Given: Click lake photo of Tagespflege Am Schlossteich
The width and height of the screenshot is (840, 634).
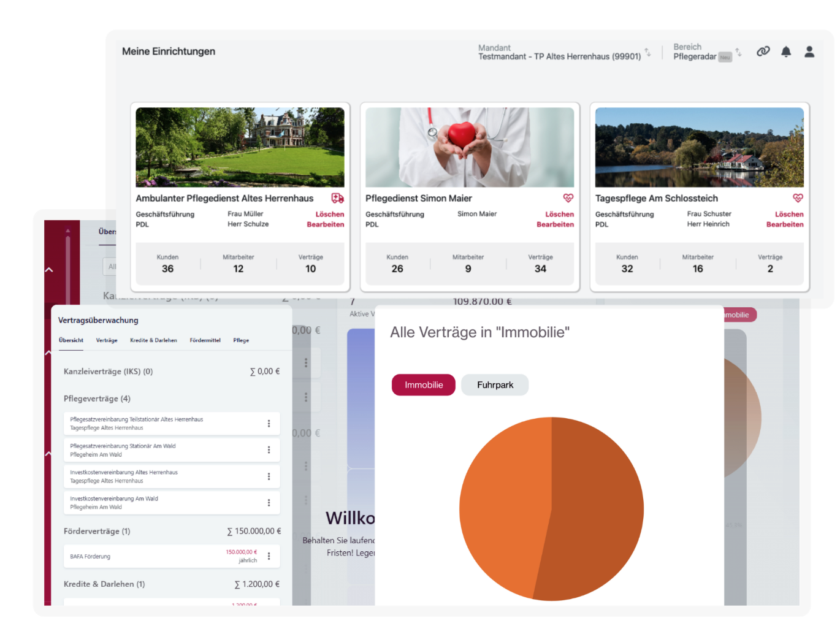Looking at the screenshot, I should (700, 147).
